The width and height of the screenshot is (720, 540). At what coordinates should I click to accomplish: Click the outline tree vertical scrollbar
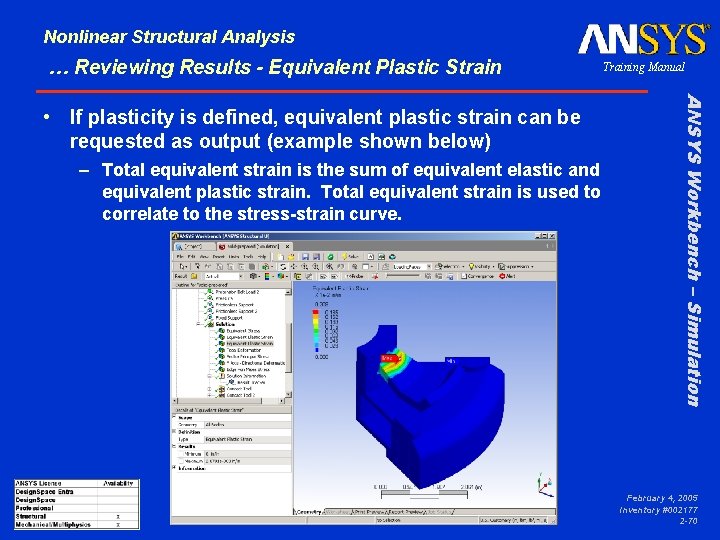pos(288,344)
